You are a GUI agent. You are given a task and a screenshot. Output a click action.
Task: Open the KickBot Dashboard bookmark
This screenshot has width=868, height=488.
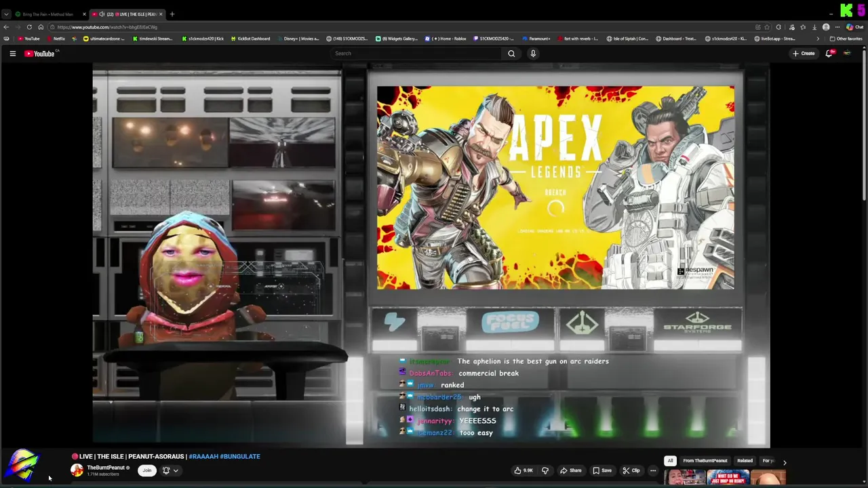point(250,39)
